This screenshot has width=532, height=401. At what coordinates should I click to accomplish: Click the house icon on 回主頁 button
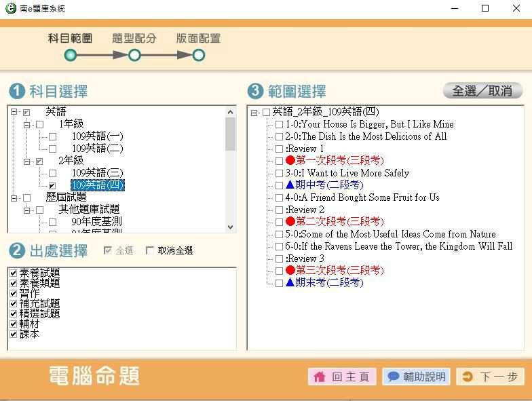pyautogui.click(x=319, y=377)
